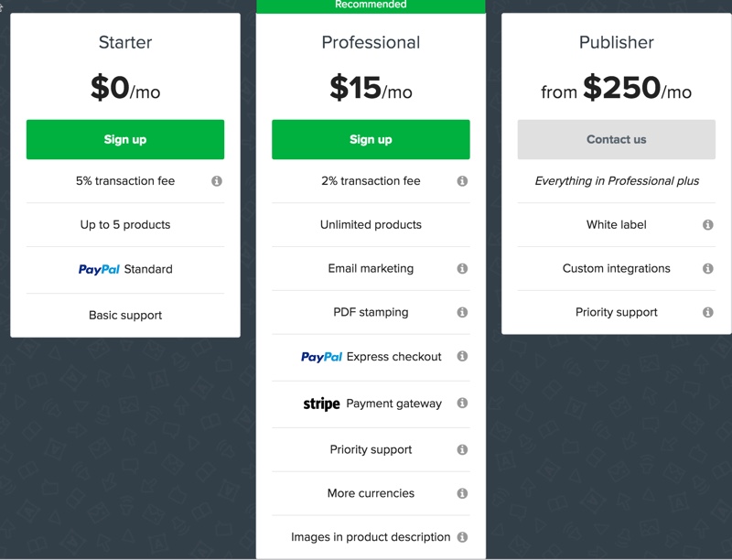Click info icon beside 2% transaction fee
The image size is (732, 560).
(462, 181)
